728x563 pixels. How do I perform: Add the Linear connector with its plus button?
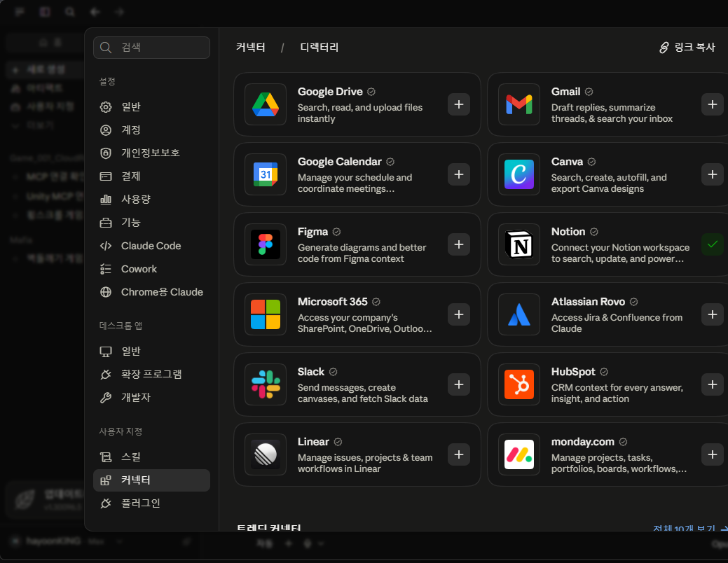click(459, 455)
